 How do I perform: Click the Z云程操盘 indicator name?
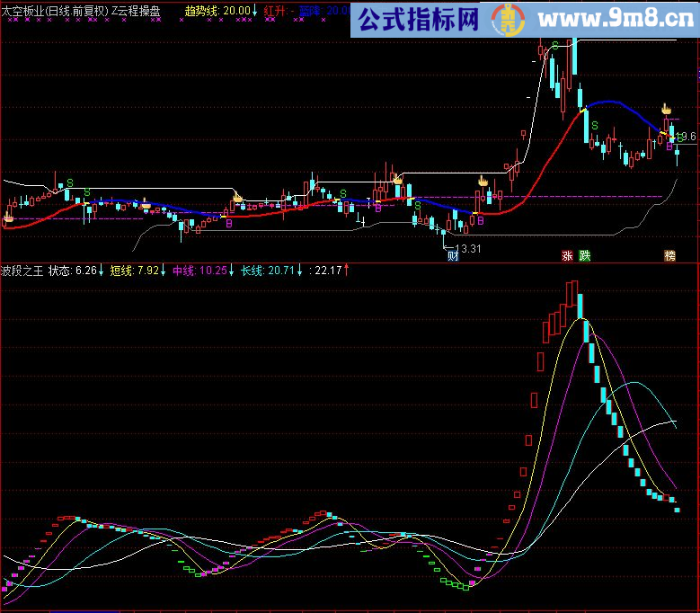(x=136, y=11)
